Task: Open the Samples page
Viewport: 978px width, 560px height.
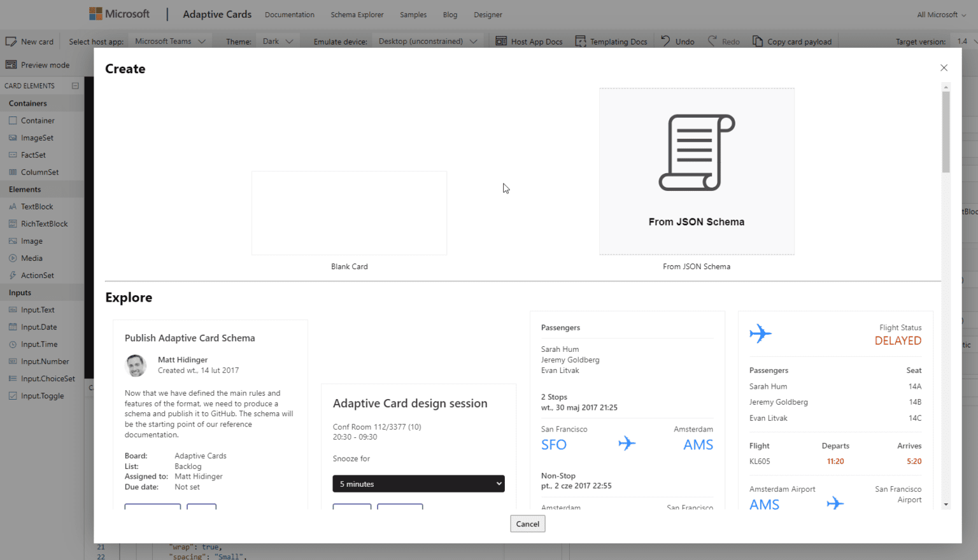Action: (x=413, y=14)
